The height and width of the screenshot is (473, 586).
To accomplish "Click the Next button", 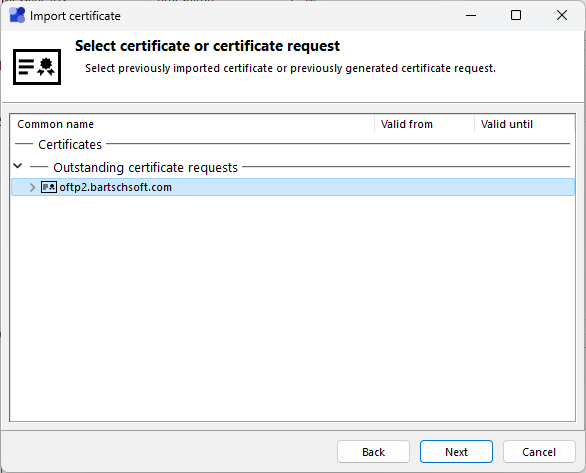I will click(x=456, y=452).
